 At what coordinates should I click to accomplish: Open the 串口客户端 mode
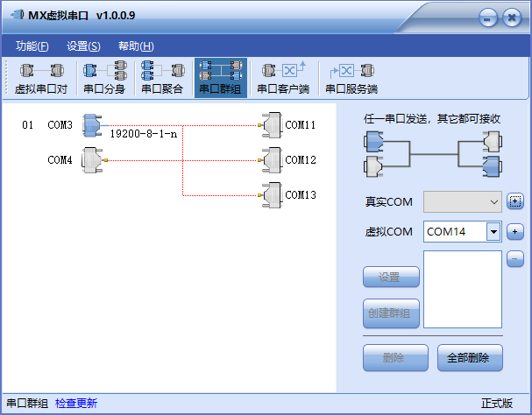point(283,78)
